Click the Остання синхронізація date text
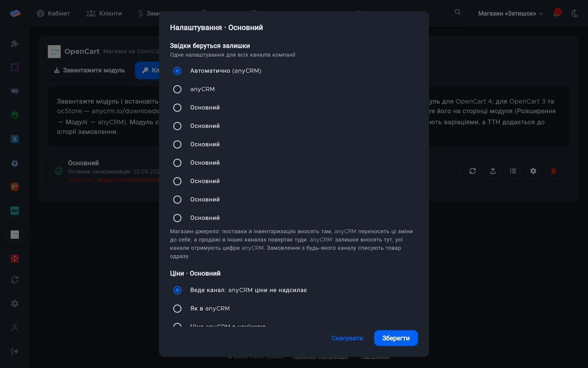The height and width of the screenshot is (368, 588). coord(114,171)
